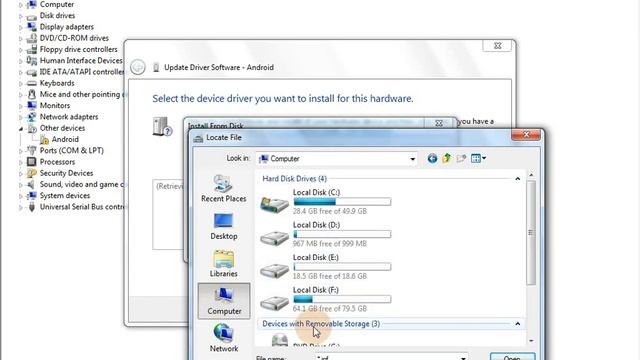The height and width of the screenshot is (360, 640).
Task: Click Universal Serial Bus controllers icon
Action: pyautogui.click(x=31, y=207)
